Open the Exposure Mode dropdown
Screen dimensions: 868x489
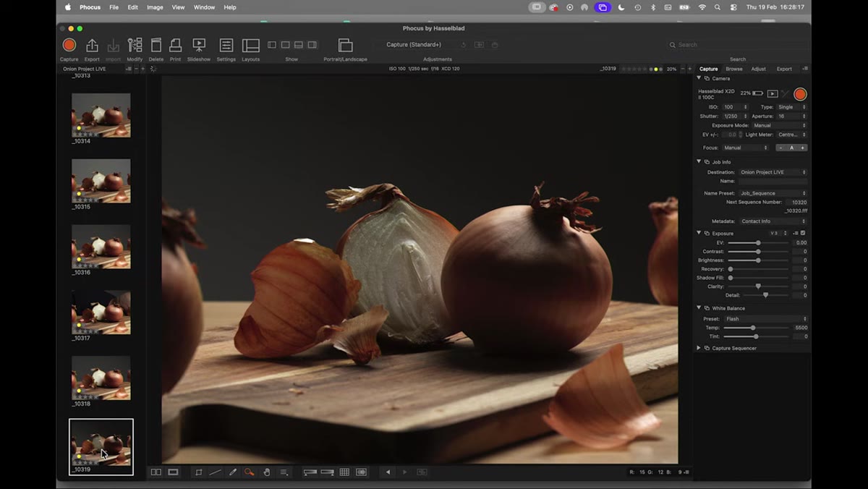[780, 125]
